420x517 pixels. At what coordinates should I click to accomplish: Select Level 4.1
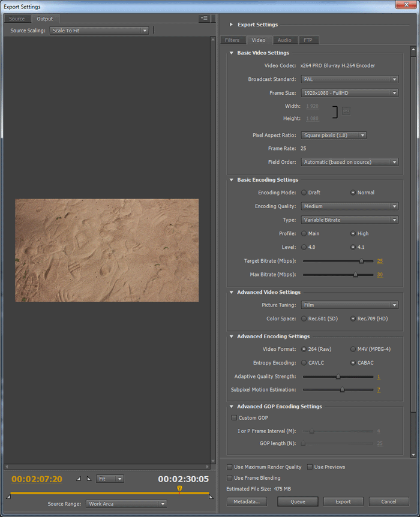(x=353, y=247)
